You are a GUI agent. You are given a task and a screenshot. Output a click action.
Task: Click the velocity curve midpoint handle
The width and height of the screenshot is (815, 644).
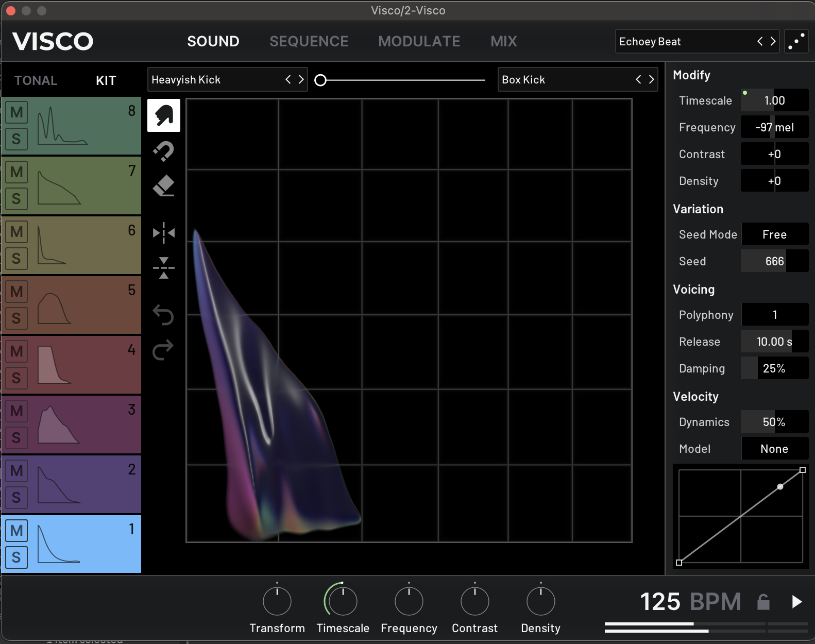780,486
